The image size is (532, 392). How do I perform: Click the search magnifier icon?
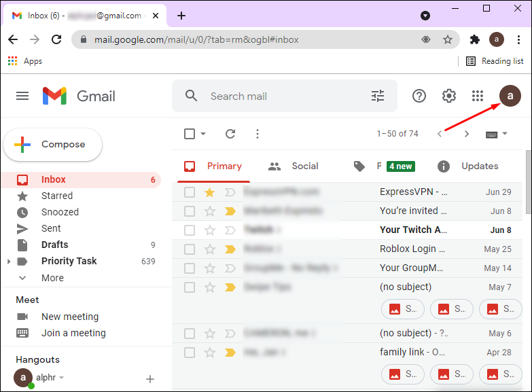(191, 96)
